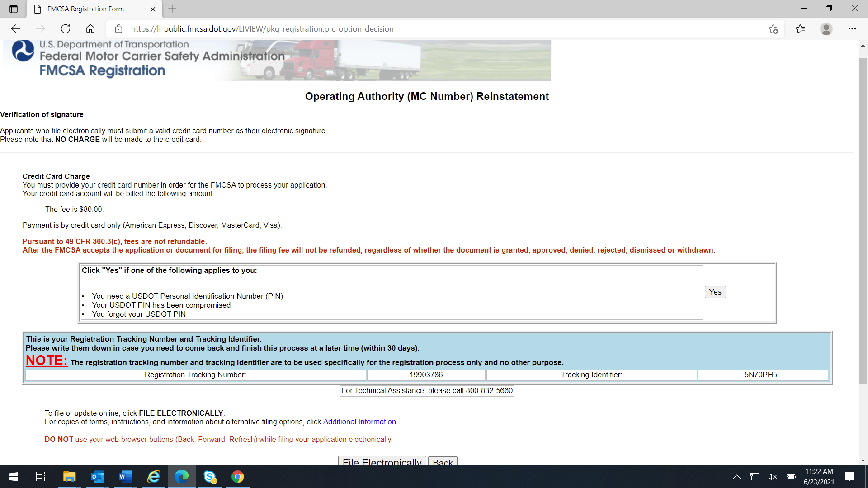The image size is (868, 488).
Task: Click the browser refresh icon
Action: pos(66,29)
